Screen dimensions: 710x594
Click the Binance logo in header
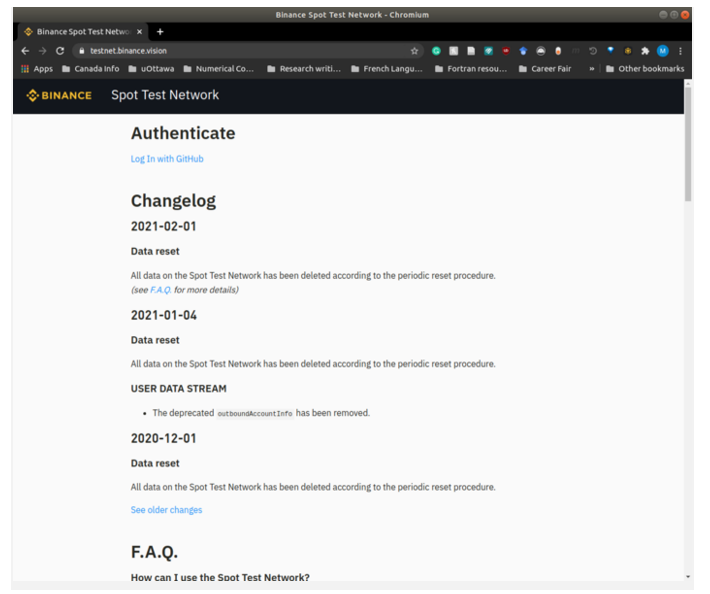(x=59, y=95)
